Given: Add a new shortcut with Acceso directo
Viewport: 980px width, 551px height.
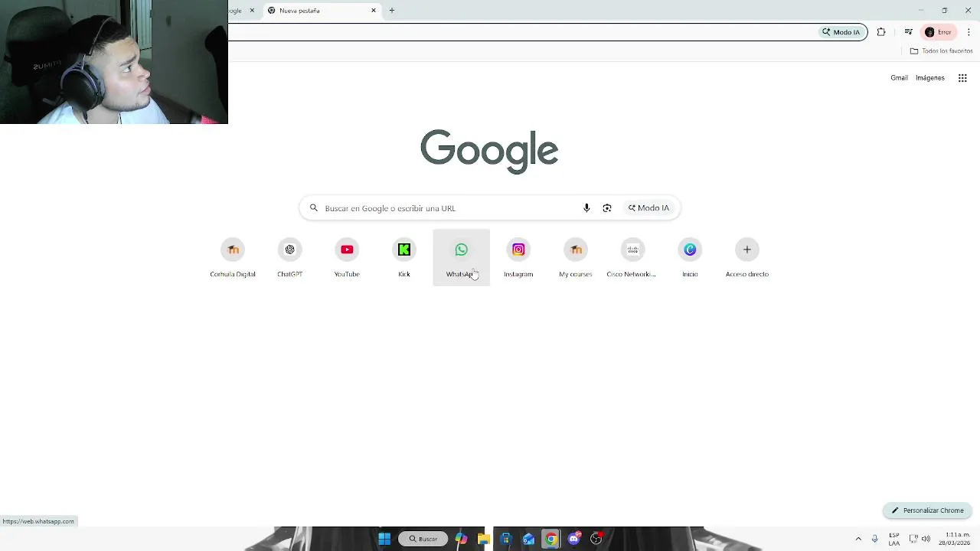Looking at the screenshot, I should [747, 258].
